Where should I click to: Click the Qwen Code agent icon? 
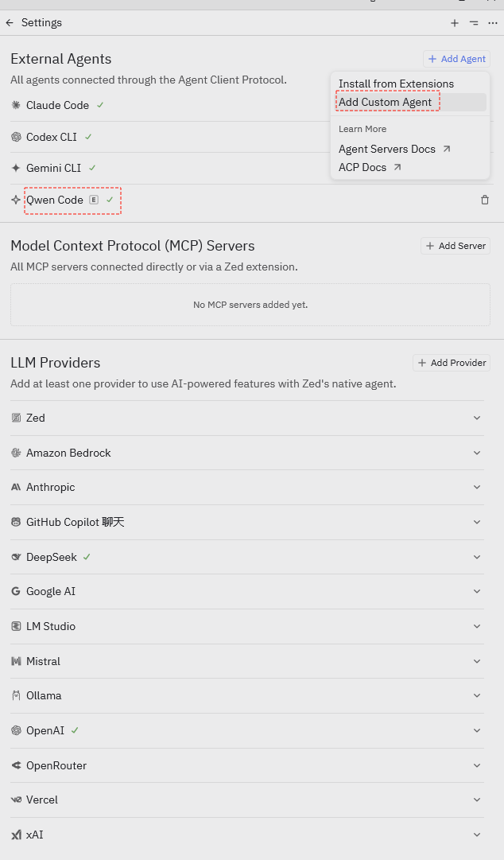click(16, 200)
